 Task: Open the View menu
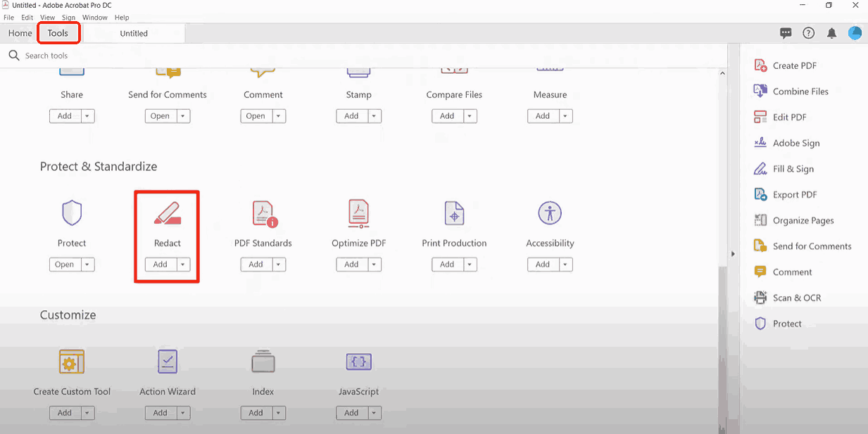pos(48,18)
